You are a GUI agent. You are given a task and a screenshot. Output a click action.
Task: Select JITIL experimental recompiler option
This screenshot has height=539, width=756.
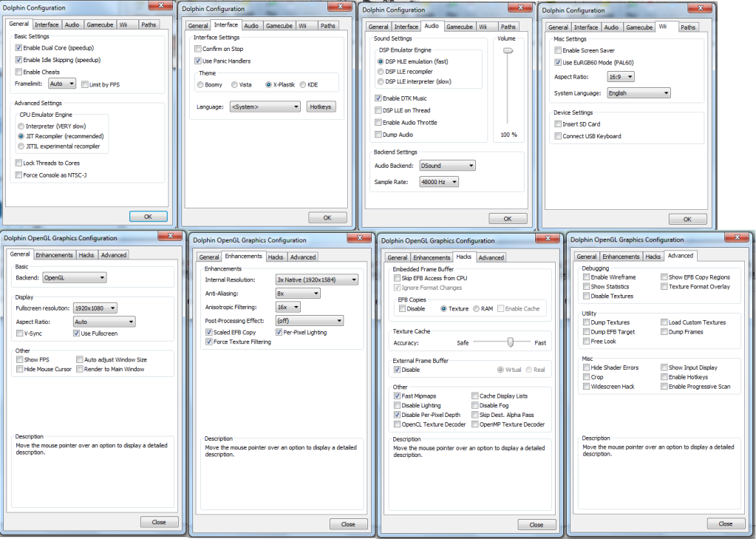21,146
